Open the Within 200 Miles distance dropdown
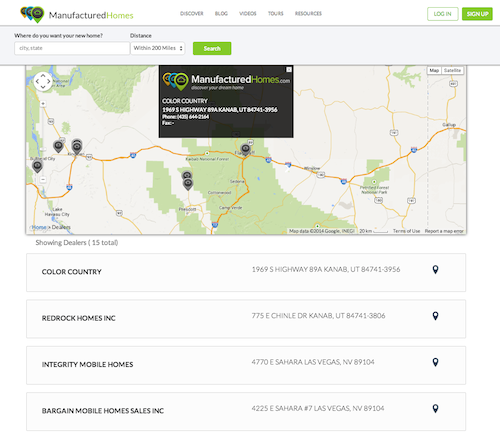500x433 pixels. (x=158, y=48)
